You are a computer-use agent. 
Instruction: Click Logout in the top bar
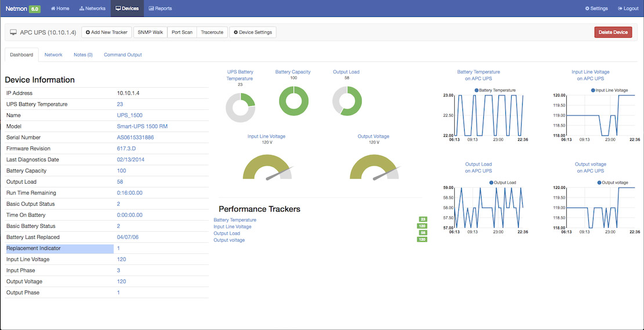(628, 8)
